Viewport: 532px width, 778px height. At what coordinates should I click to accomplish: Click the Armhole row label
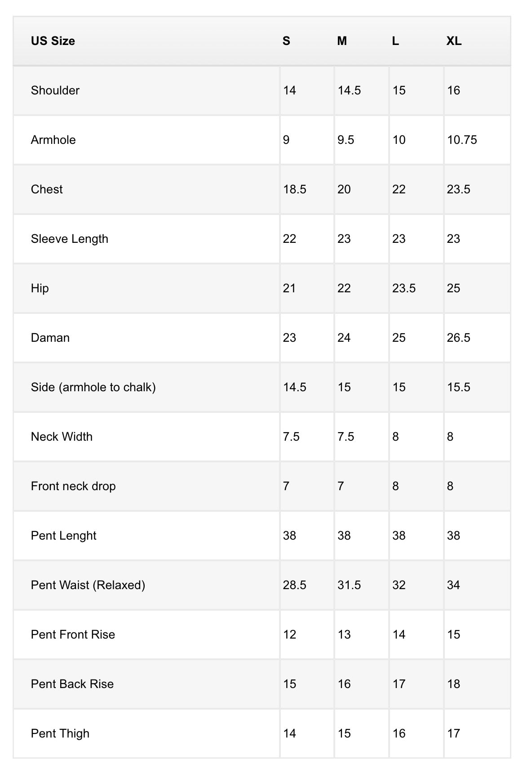[53, 140]
